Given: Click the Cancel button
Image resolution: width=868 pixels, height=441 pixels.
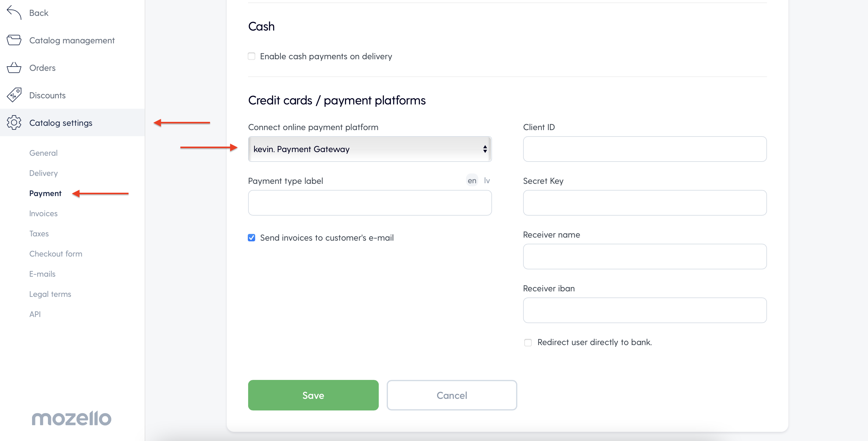Looking at the screenshot, I should (451, 395).
